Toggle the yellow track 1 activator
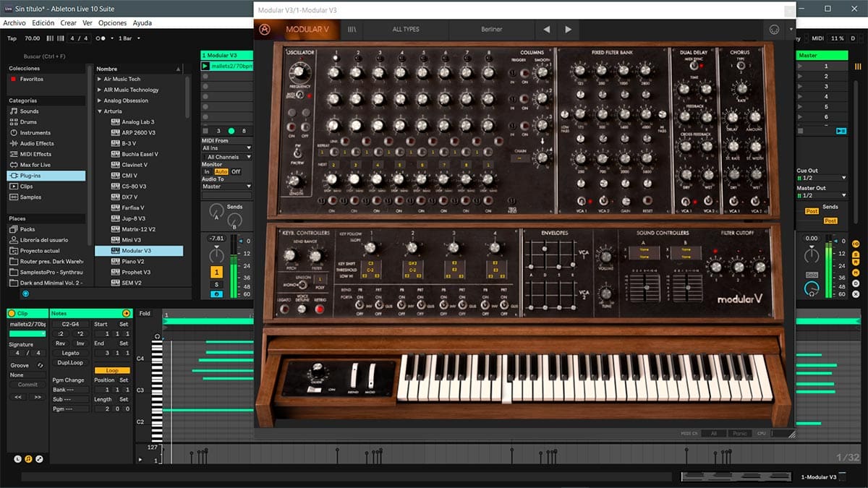Screen dimensions: 868x488 point(216,272)
